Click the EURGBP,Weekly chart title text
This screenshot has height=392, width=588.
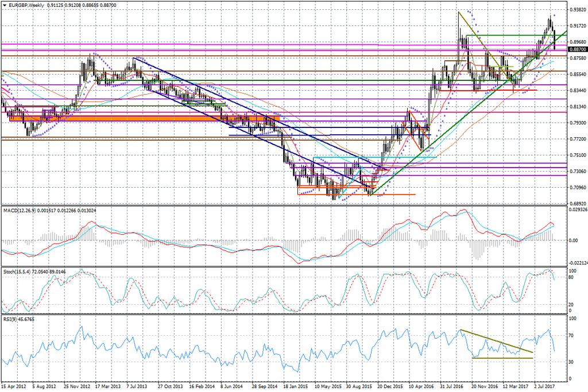pyautogui.click(x=26, y=6)
